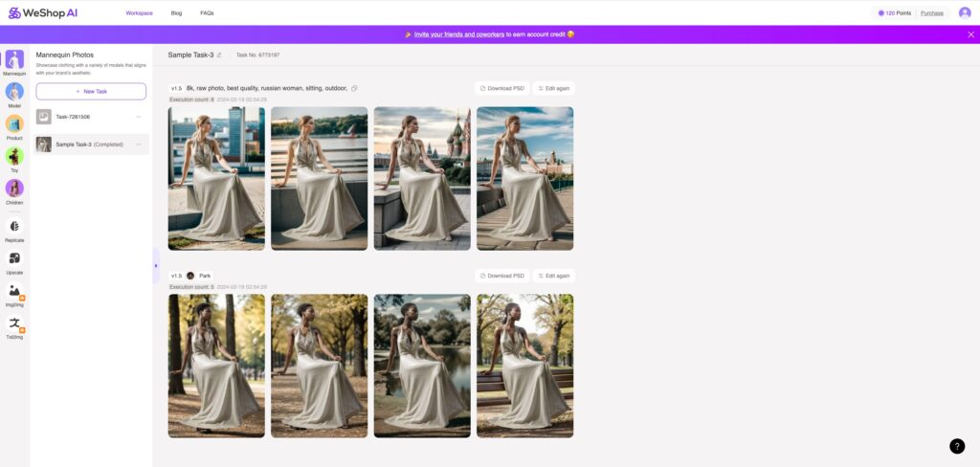Screen dimensions: 980x467
Task: Open options for Sample Task-3 row
Action: (x=139, y=145)
